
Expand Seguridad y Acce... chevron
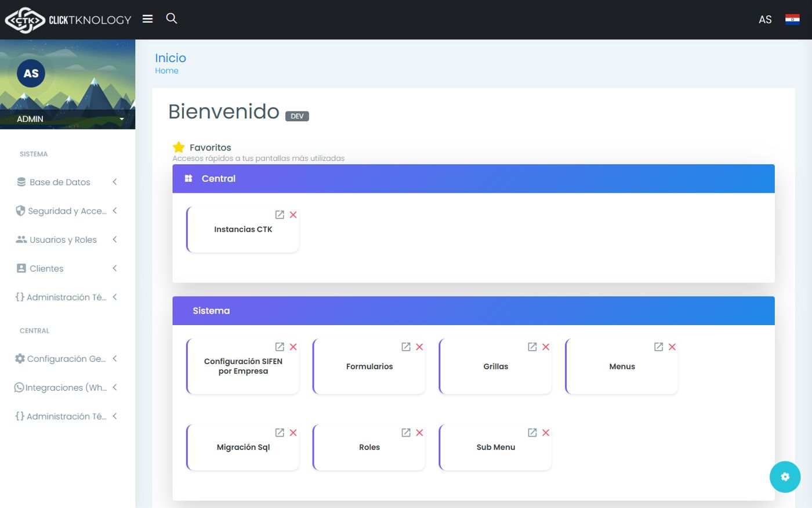pos(115,211)
